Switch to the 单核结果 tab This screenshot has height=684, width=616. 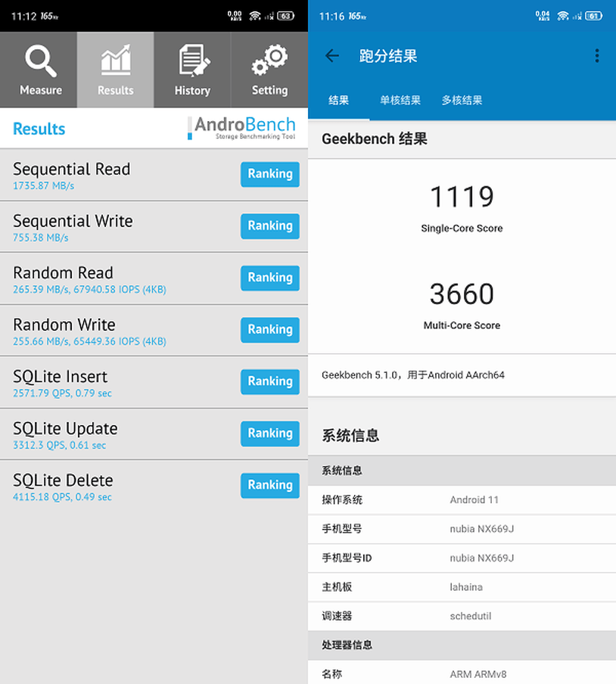coord(400,101)
